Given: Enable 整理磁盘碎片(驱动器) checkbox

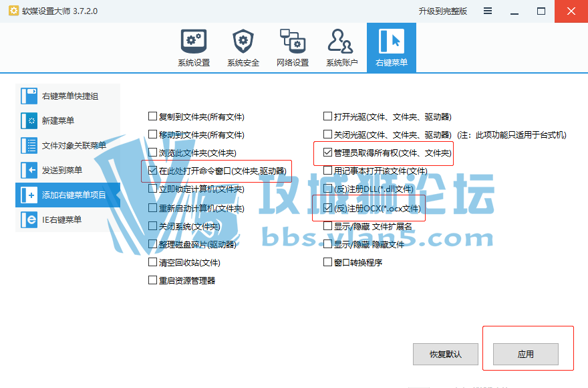Looking at the screenshot, I should pos(152,244).
